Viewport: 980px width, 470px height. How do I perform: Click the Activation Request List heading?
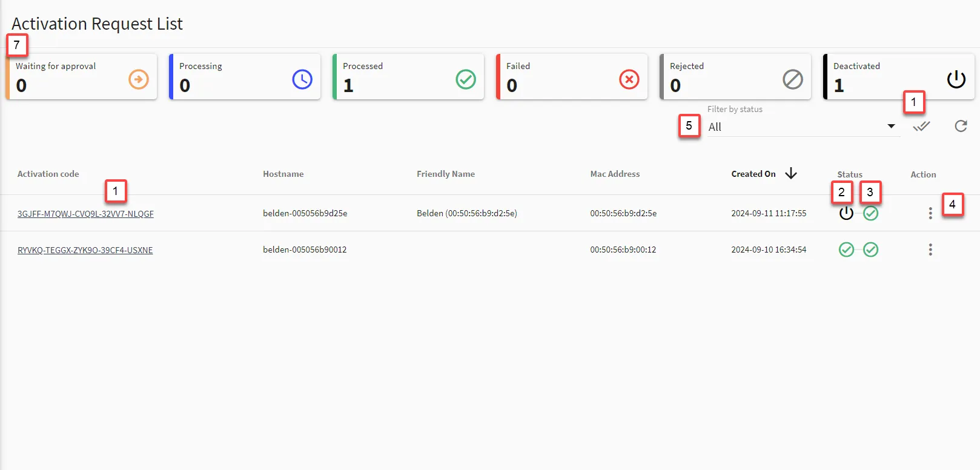tap(97, 24)
